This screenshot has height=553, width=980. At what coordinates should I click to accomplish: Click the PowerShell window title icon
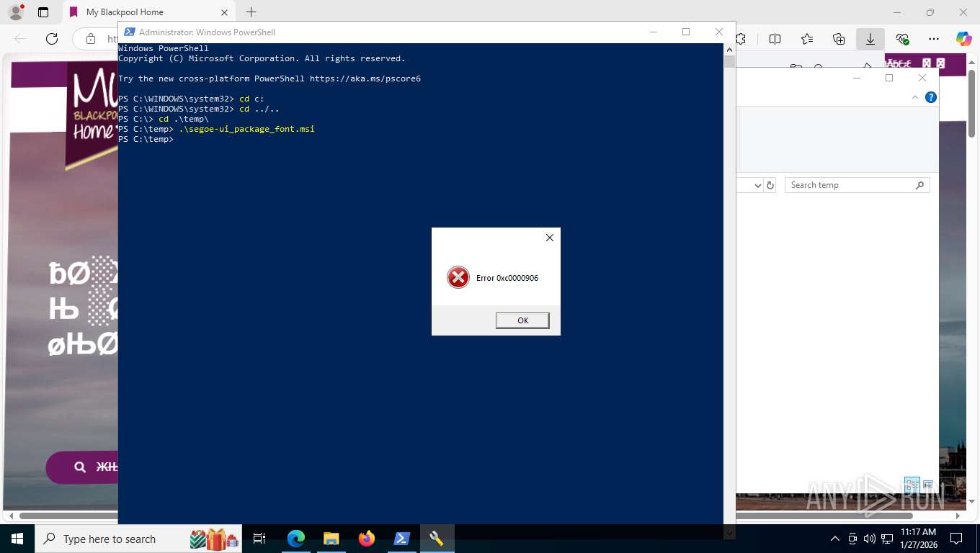(x=129, y=32)
